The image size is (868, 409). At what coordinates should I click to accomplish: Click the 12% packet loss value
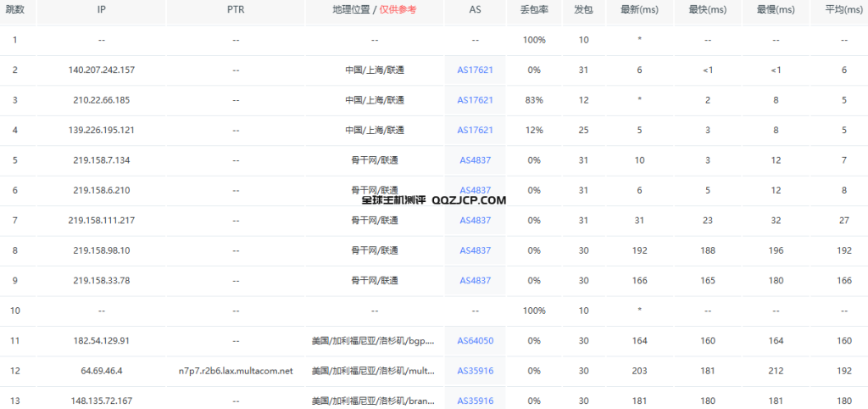tap(534, 130)
